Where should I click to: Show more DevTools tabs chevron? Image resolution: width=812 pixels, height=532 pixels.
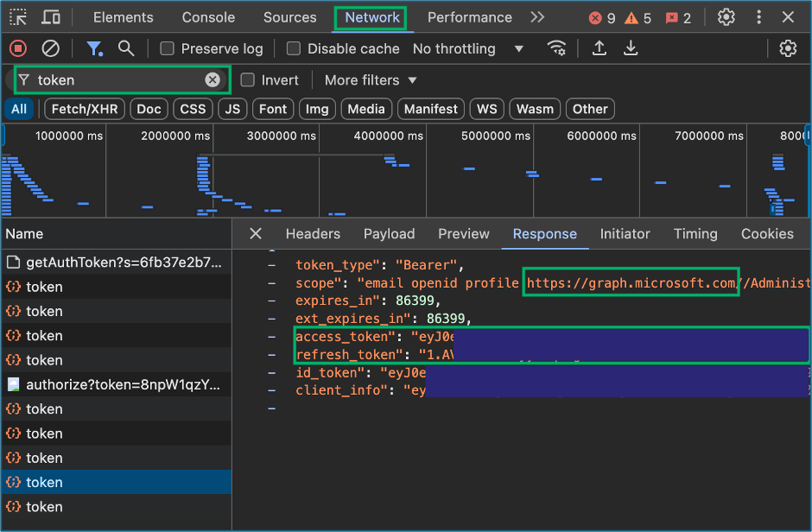pyautogui.click(x=537, y=17)
